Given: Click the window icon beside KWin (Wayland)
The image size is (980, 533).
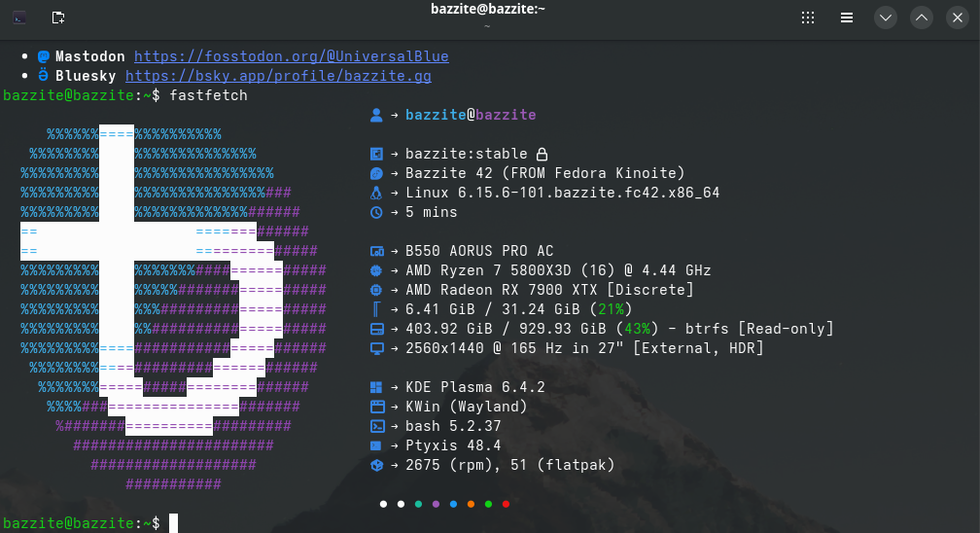Looking at the screenshot, I should click(x=377, y=407).
